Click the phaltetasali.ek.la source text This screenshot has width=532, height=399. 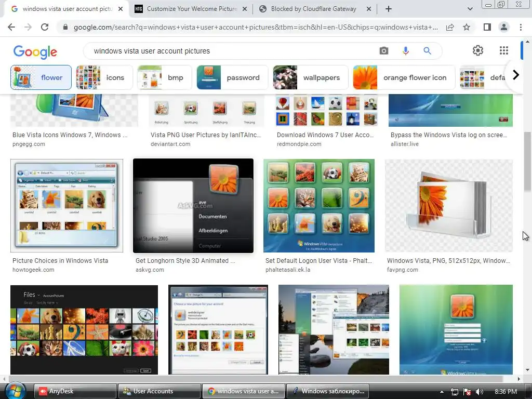click(x=288, y=270)
